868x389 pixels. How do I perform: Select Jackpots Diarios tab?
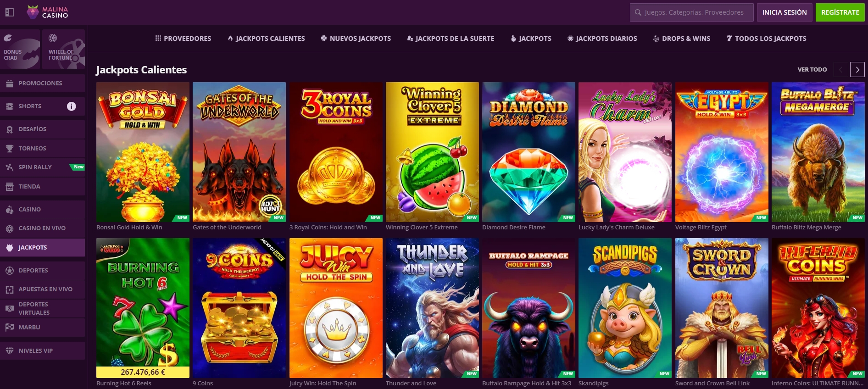click(602, 39)
